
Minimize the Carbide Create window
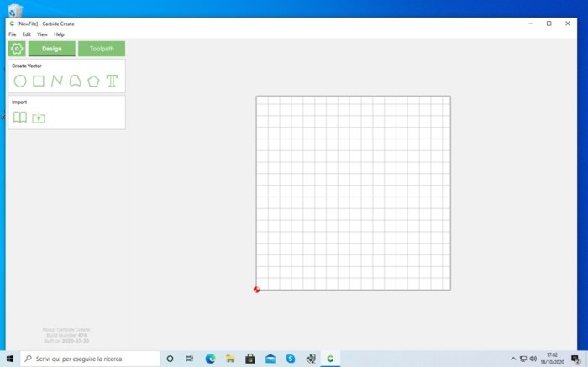point(531,24)
